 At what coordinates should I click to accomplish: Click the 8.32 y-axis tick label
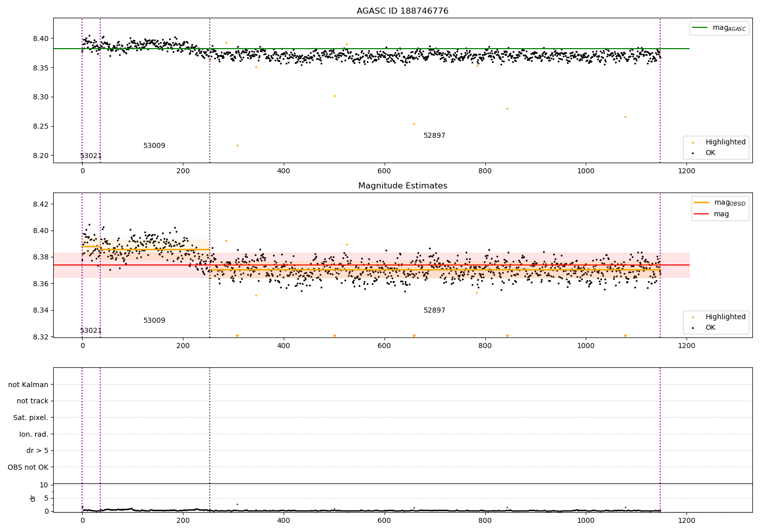pos(41,337)
